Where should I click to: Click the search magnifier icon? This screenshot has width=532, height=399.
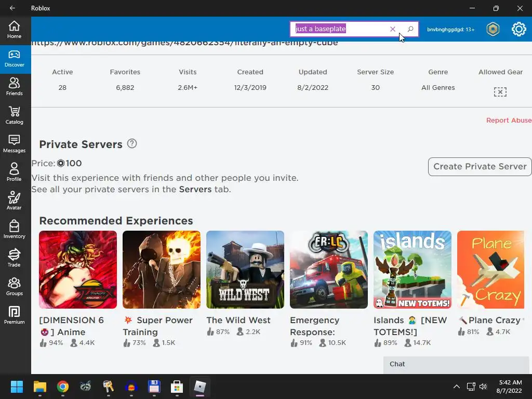tap(410, 29)
